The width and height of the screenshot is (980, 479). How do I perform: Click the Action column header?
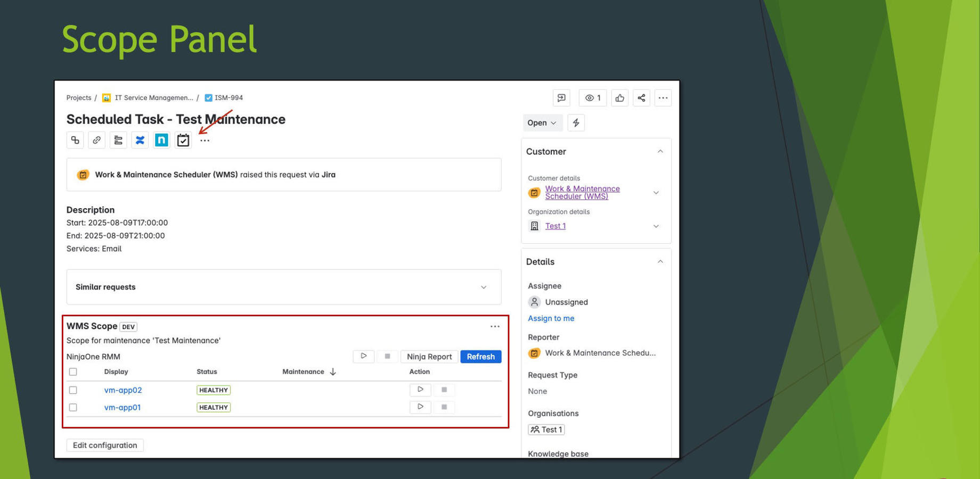point(420,372)
